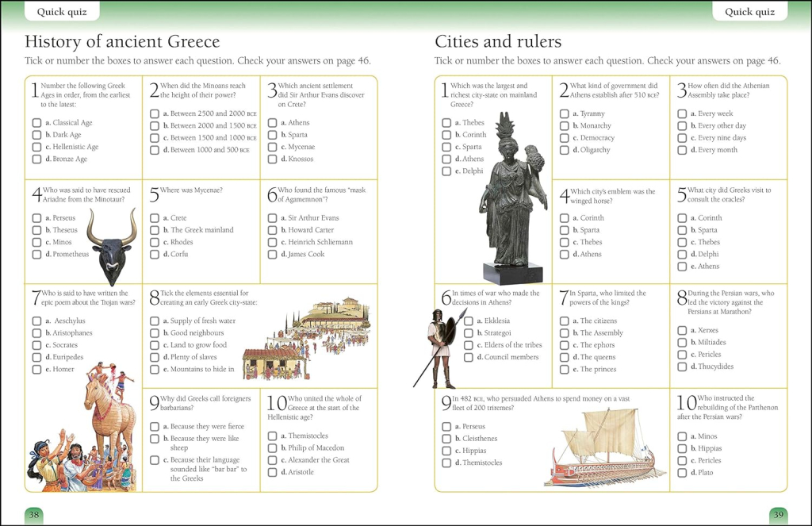The height and width of the screenshot is (526, 812).
Task: Check the "Prometheus" option
Action: (36, 255)
